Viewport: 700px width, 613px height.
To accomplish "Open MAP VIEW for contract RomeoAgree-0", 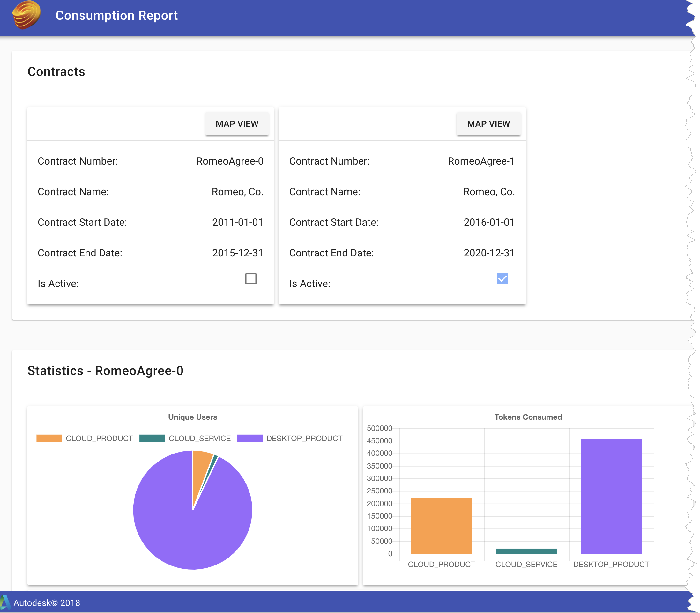I will 237,123.
